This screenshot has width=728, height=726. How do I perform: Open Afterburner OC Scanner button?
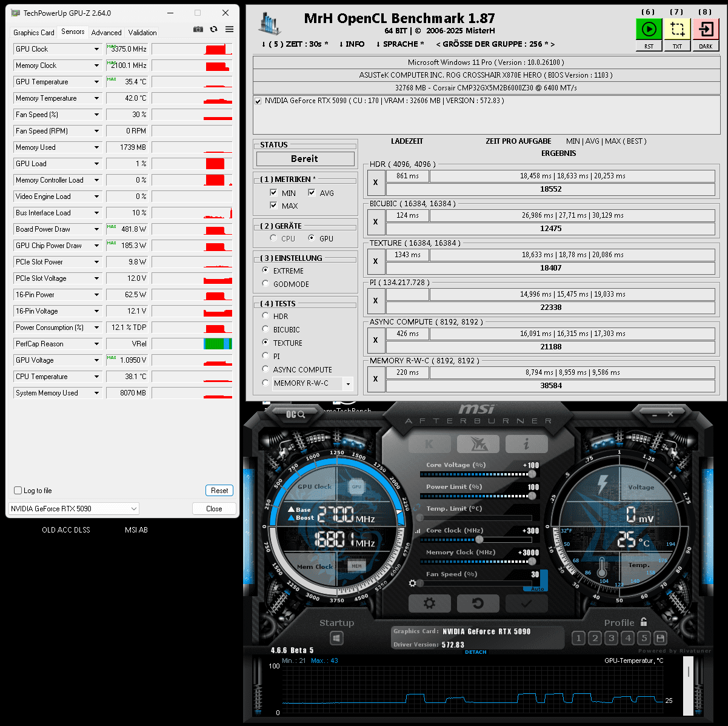(295, 414)
